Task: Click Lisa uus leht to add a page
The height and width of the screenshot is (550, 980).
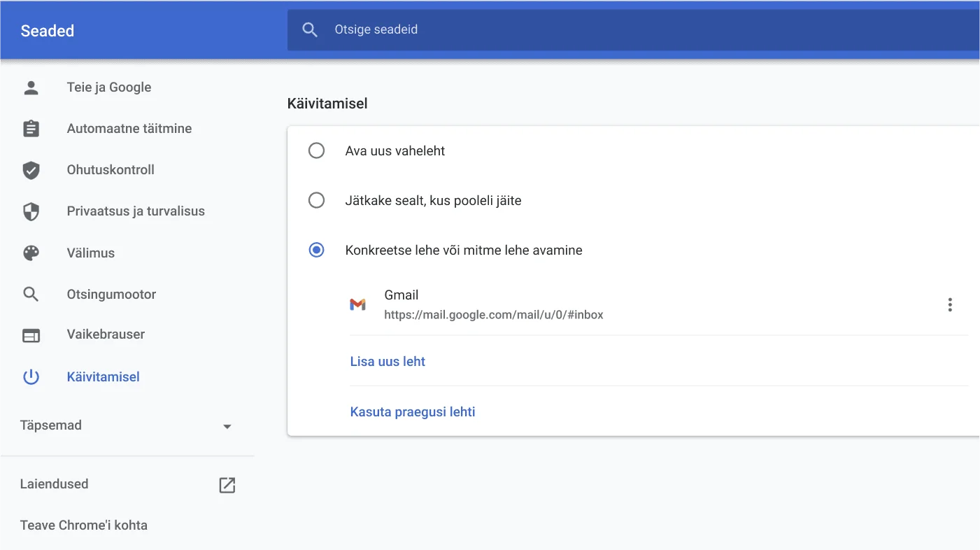Action: [388, 361]
